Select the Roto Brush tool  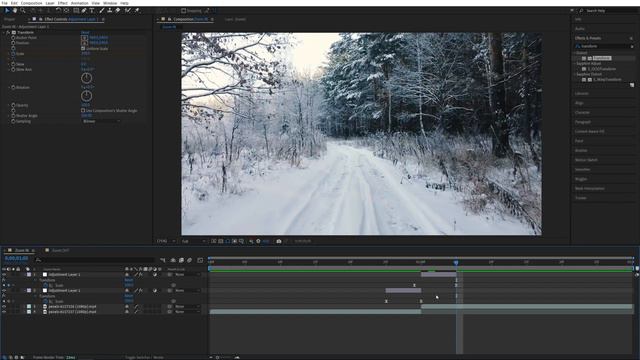coord(128,10)
